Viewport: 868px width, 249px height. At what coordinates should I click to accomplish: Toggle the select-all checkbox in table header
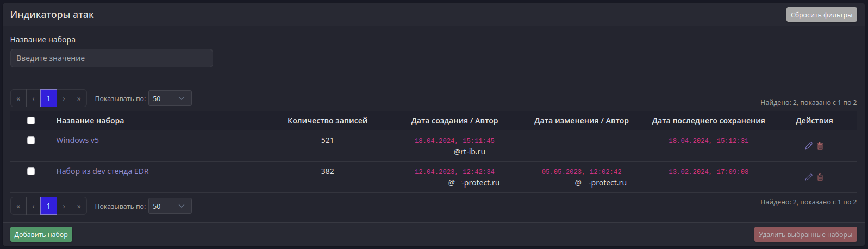(31, 121)
